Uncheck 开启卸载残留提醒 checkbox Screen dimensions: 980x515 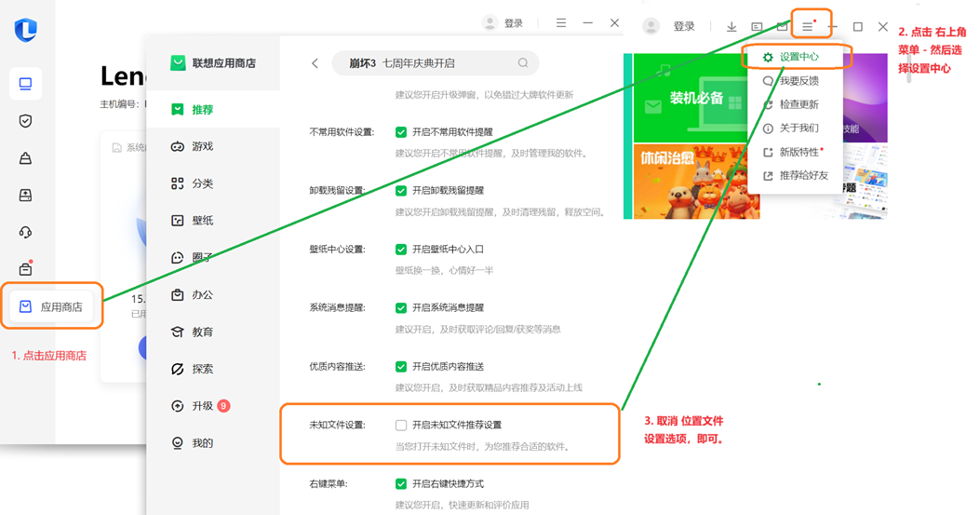point(401,190)
